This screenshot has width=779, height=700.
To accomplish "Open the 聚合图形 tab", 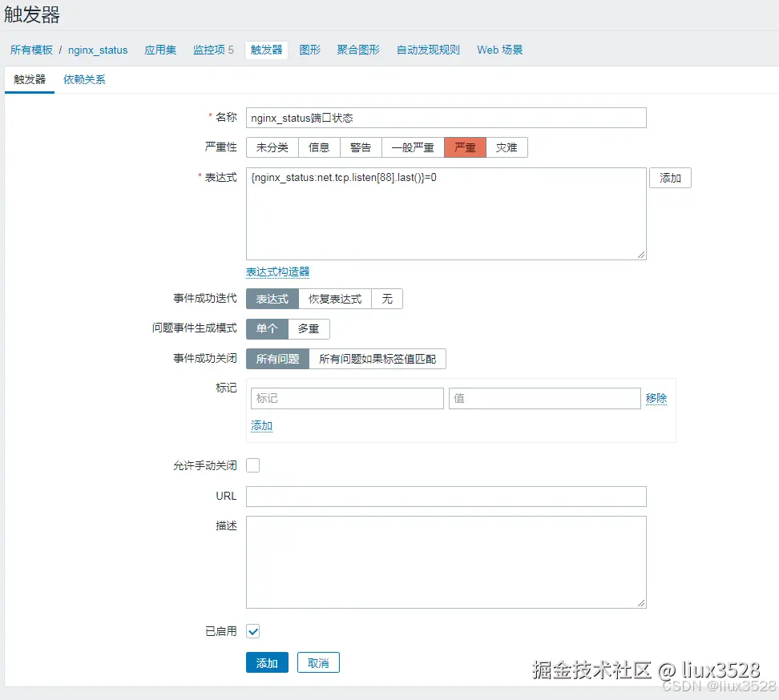I will pos(358,49).
